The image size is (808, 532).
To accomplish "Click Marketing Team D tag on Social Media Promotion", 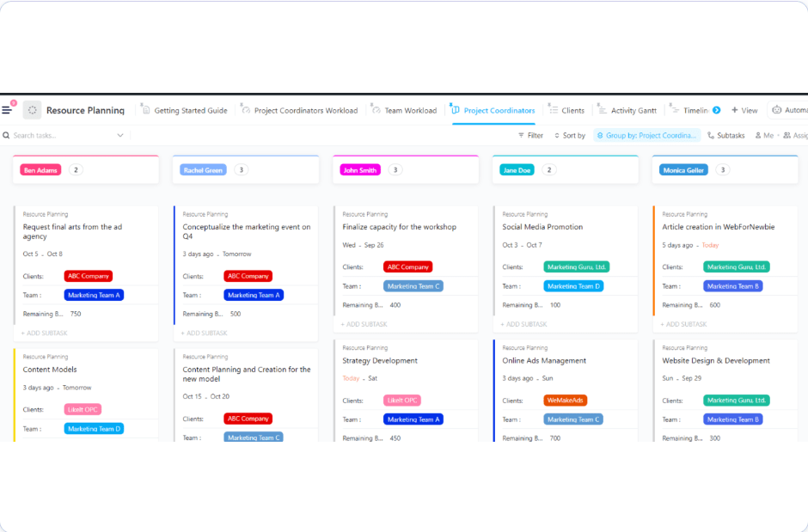I will [x=573, y=286].
